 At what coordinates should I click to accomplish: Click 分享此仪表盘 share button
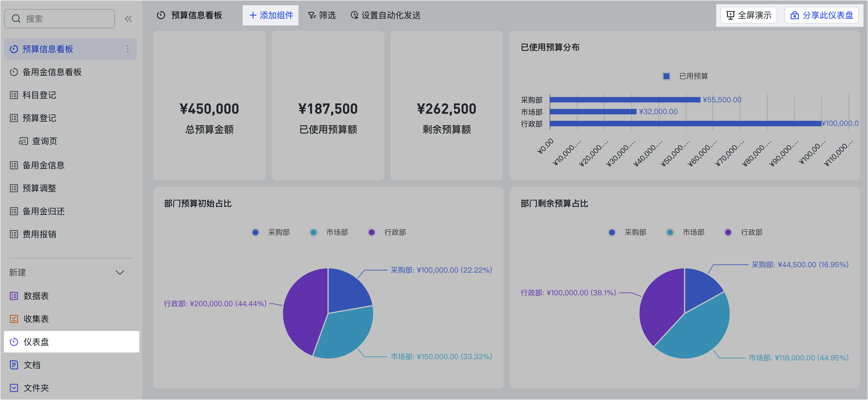[821, 15]
